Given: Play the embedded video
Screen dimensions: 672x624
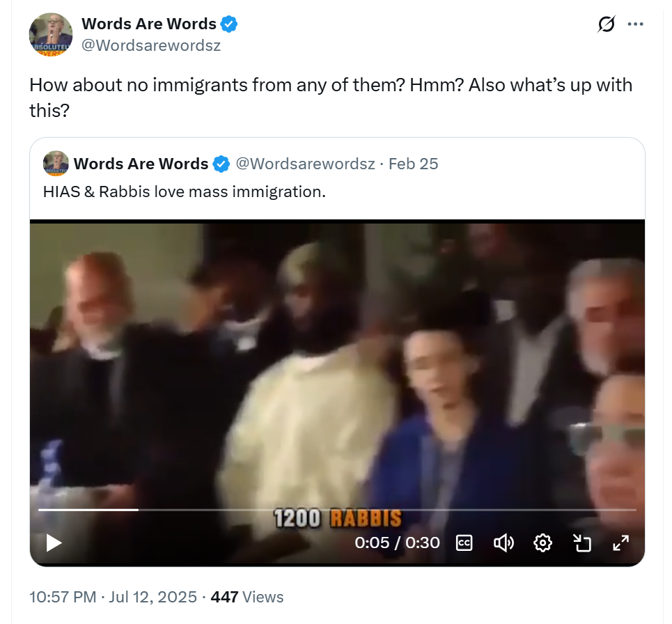Looking at the screenshot, I should [x=54, y=543].
